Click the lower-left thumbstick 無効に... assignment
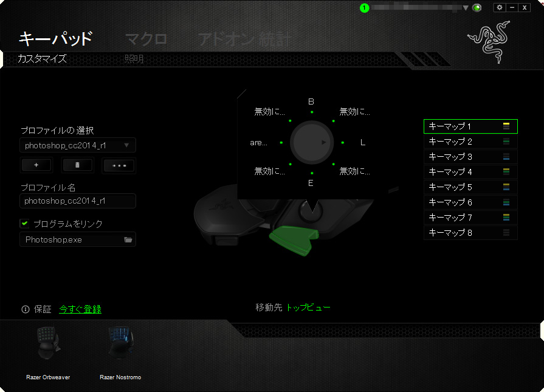Image resolution: width=544 pixels, height=392 pixels. point(270,171)
